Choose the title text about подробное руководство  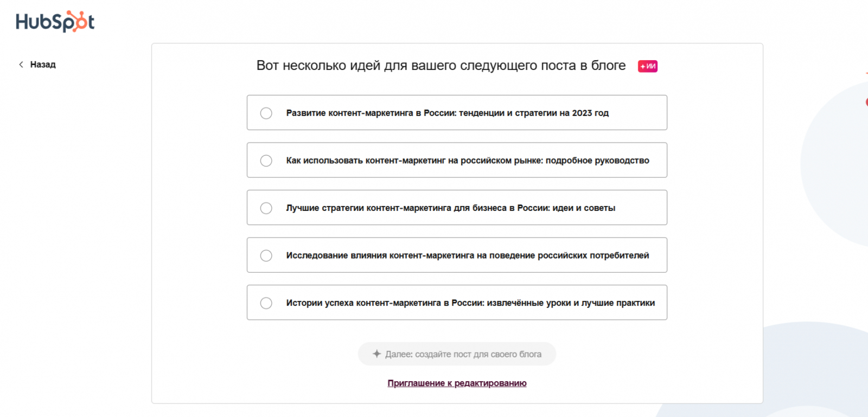click(x=467, y=161)
